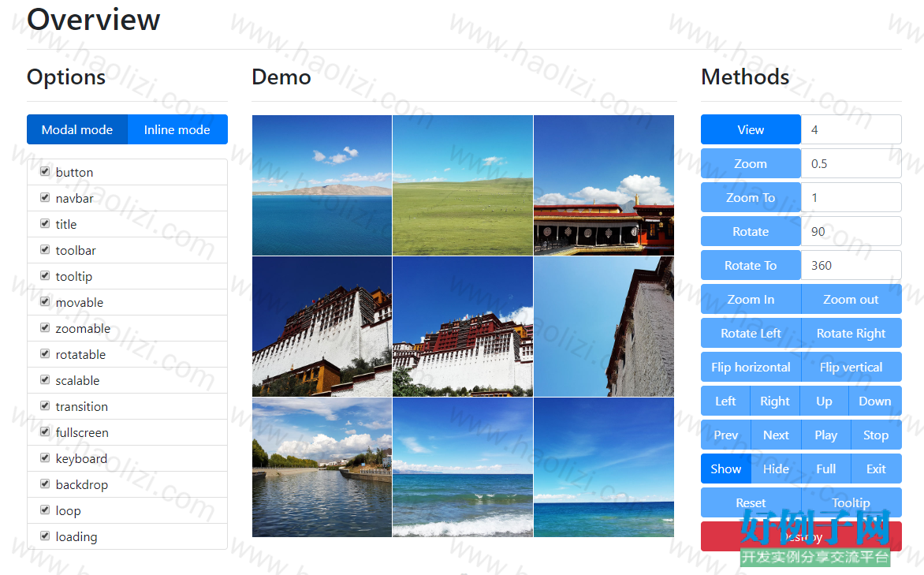Disable the tooltip option
This screenshot has height=575, width=924.
tap(45, 275)
